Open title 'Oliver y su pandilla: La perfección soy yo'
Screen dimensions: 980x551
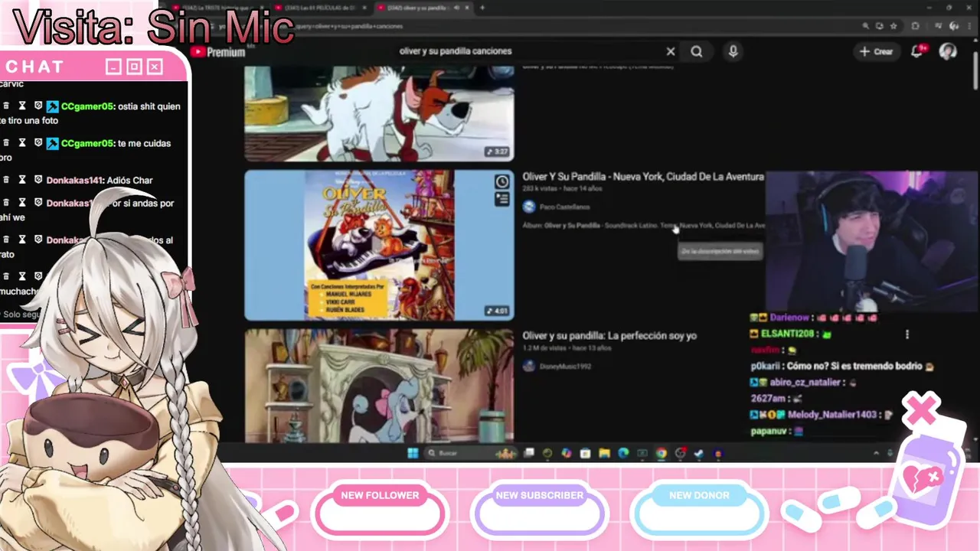[609, 336]
